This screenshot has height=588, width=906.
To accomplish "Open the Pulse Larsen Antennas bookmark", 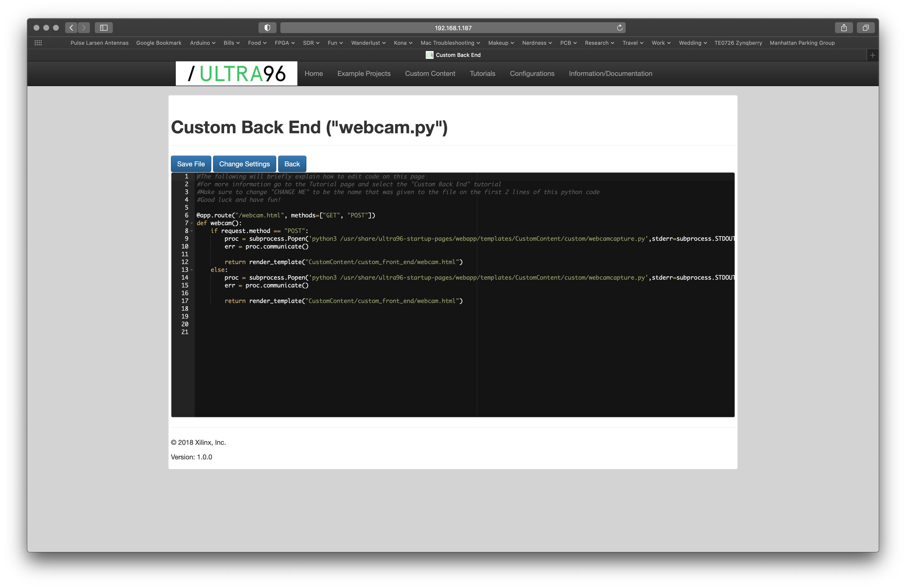I will coord(99,43).
